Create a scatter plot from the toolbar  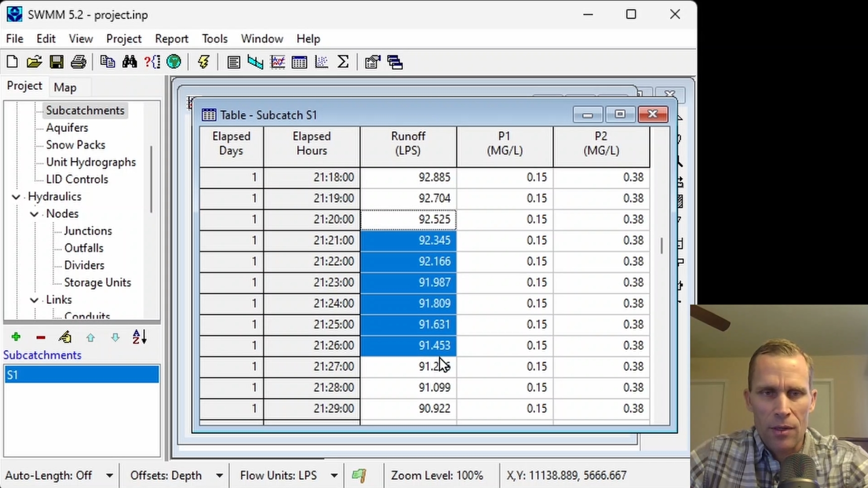[321, 62]
